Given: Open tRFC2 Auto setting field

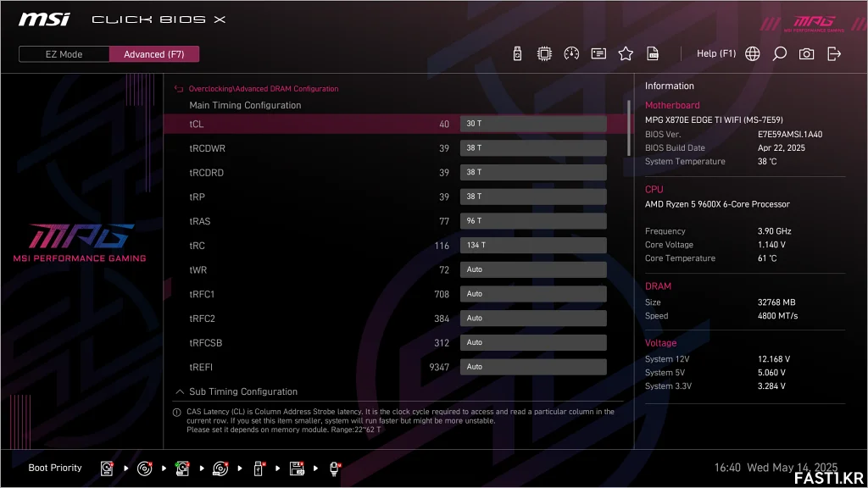Looking at the screenshot, I should point(533,319).
